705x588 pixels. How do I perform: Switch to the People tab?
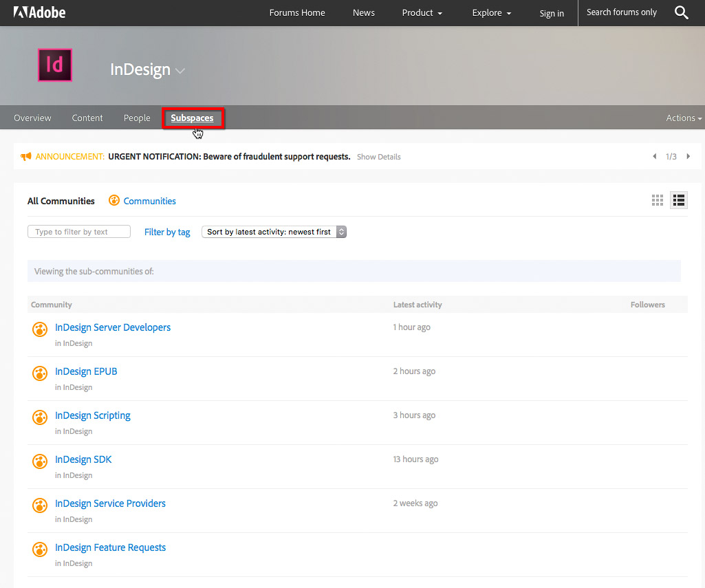[x=137, y=118]
